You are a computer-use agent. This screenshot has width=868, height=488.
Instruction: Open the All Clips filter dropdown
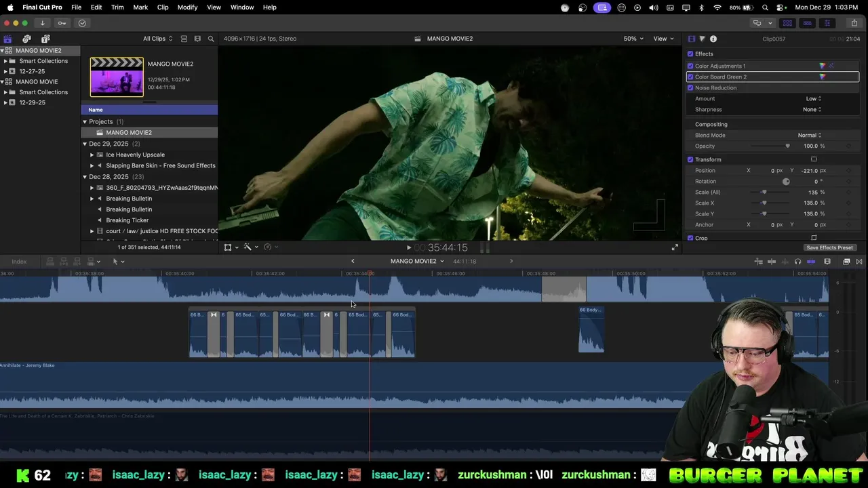[157, 39]
